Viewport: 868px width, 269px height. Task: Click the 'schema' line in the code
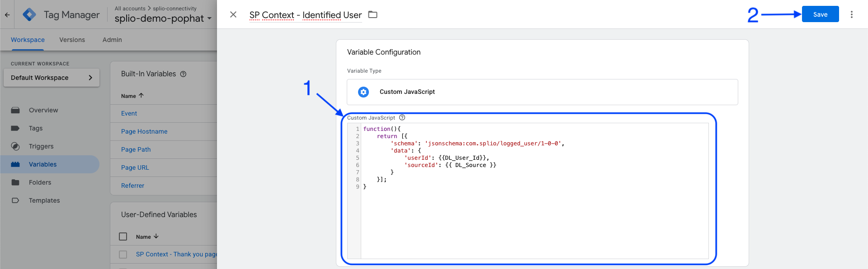pos(477,144)
